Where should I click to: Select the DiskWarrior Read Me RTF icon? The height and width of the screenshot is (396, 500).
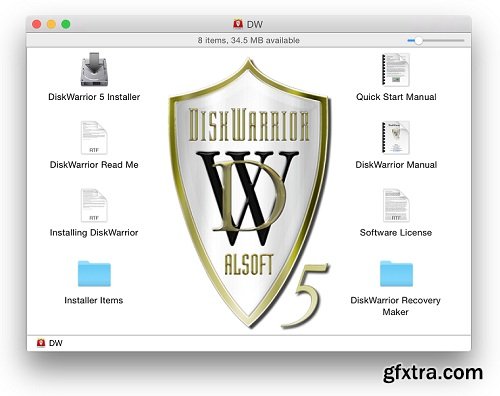point(94,138)
